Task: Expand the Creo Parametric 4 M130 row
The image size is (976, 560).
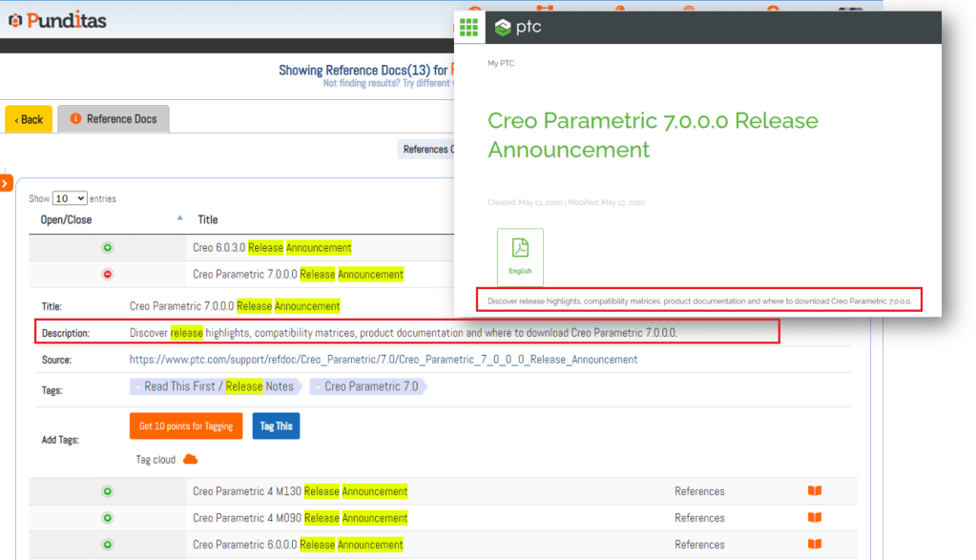Action: click(x=108, y=492)
